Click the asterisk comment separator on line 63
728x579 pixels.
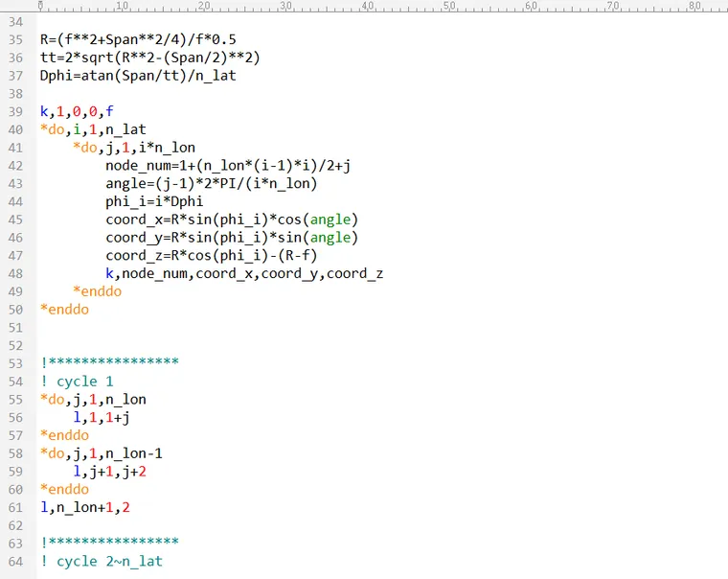click(x=109, y=542)
